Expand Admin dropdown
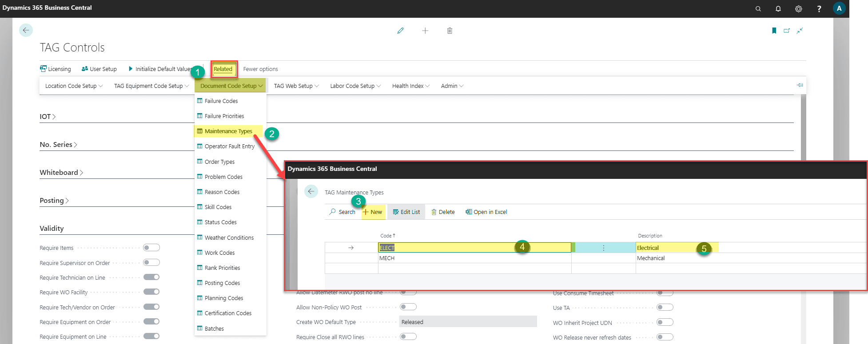868x344 pixels. [452, 86]
